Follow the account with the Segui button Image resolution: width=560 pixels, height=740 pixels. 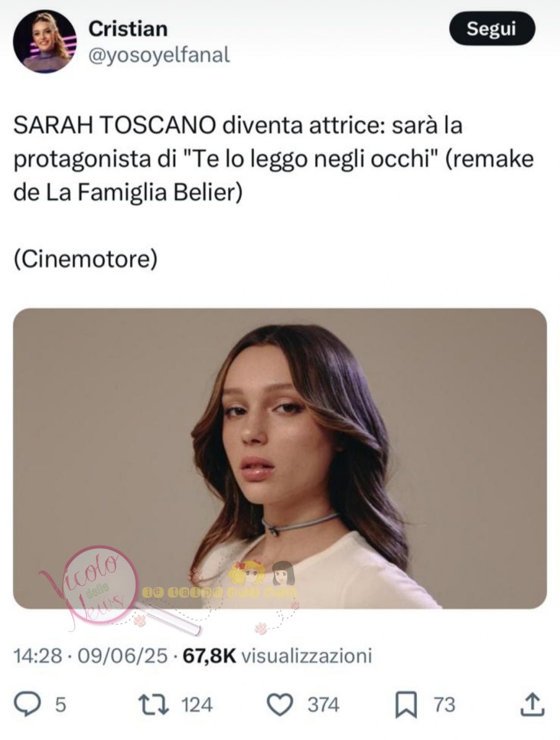pyautogui.click(x=492, y=28)
